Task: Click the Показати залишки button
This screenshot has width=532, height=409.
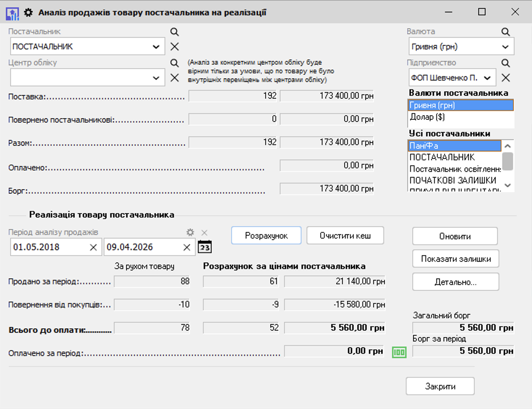Action: [x=456, y=259]
